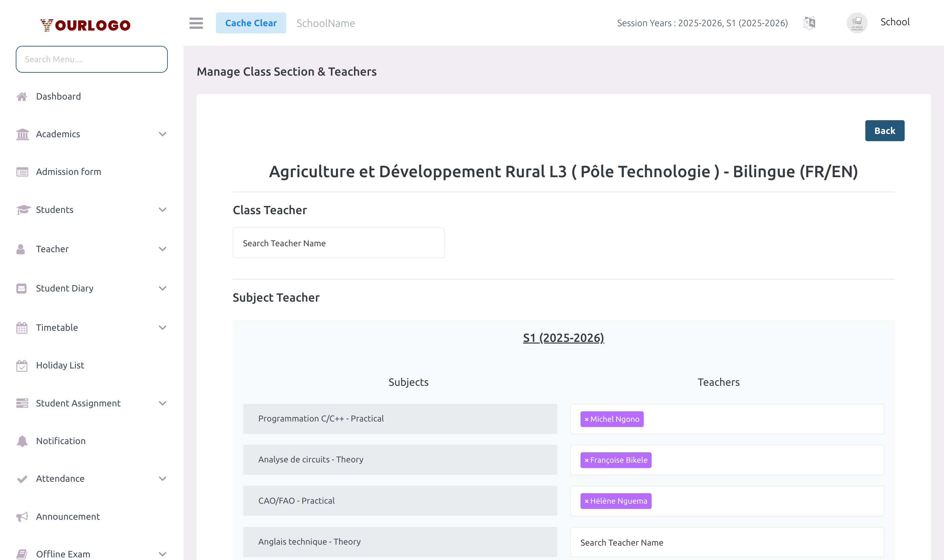Screen dimensions: 944x560
Task: Click the Class Teacher search field
Action: click(338, 243)
